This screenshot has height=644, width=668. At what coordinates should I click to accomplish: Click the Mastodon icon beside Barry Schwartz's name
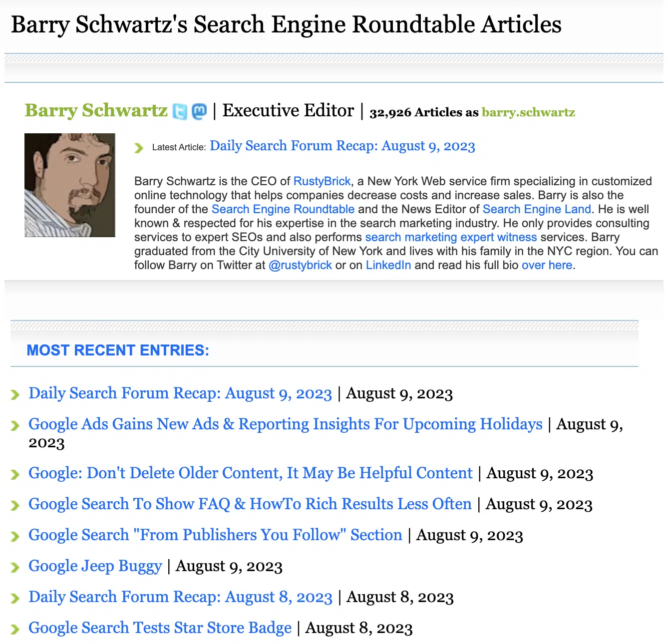point(199,111)
